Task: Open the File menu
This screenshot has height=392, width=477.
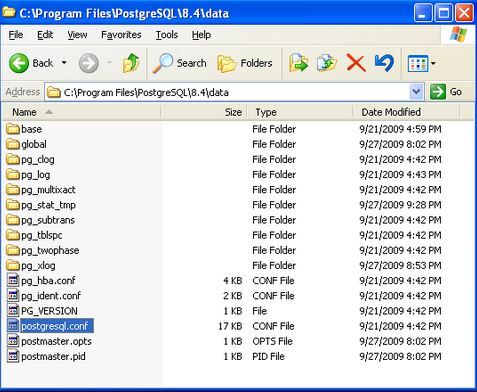Action: 16,35
